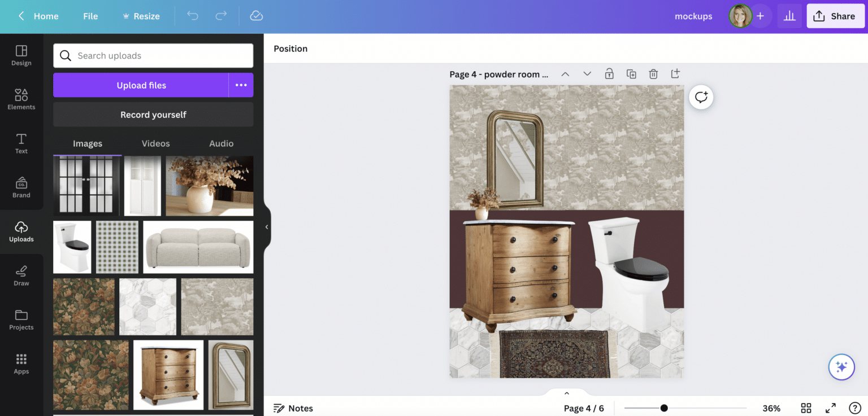Select the mirror on the canvas
Image resolution: width=868 pixels, height=416 pixels.
(515, 160)
